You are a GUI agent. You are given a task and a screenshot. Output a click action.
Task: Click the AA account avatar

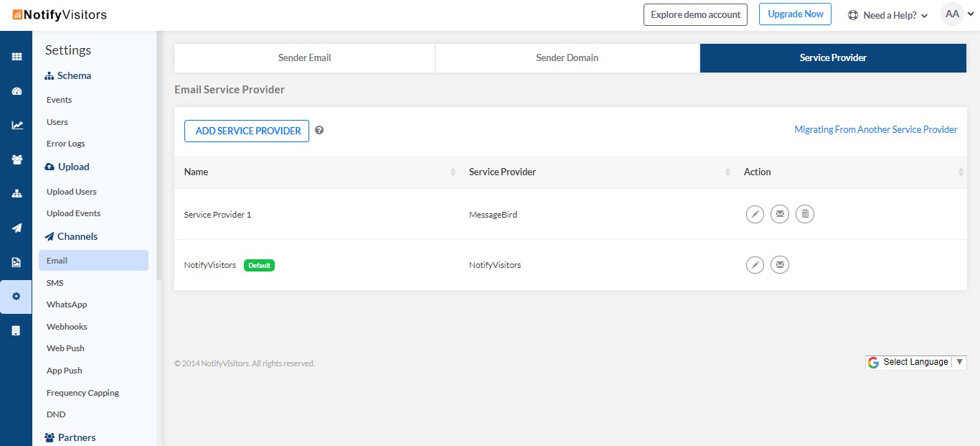click(x=952, y=14)
